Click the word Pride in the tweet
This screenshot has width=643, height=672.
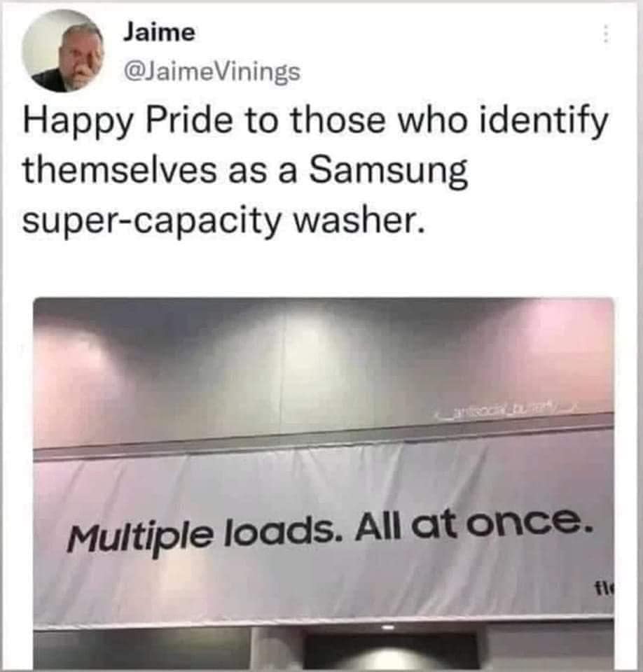point(190,121)
